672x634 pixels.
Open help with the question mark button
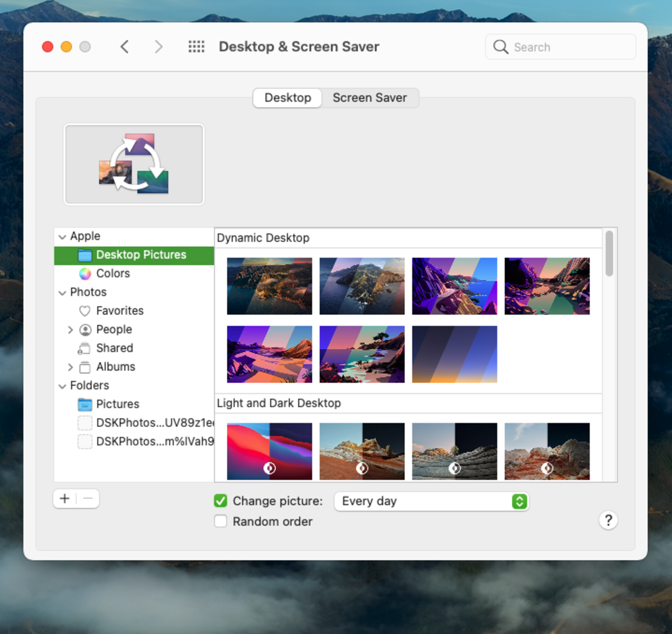click(x=608, y=520)
